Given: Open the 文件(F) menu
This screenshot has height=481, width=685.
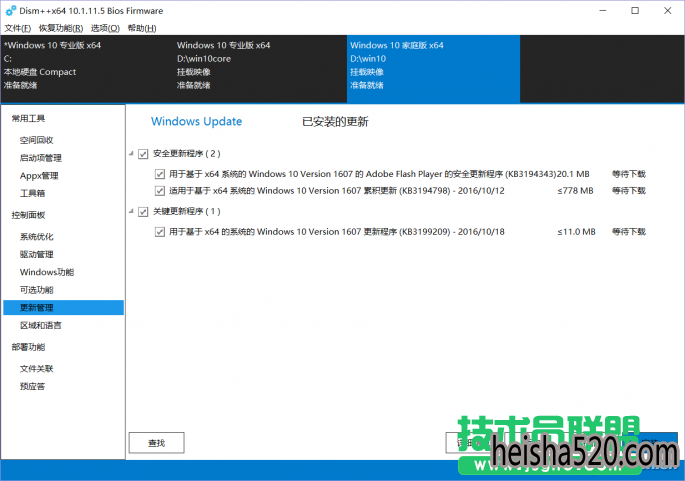Looking at the screenshot, I should coord(17,28).
